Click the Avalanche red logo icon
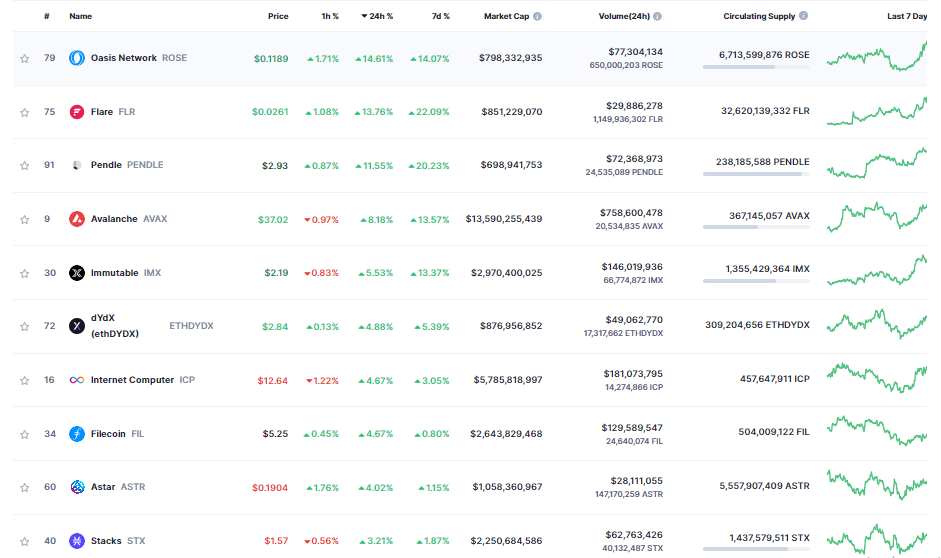941x558 pixels. point(77,219)
